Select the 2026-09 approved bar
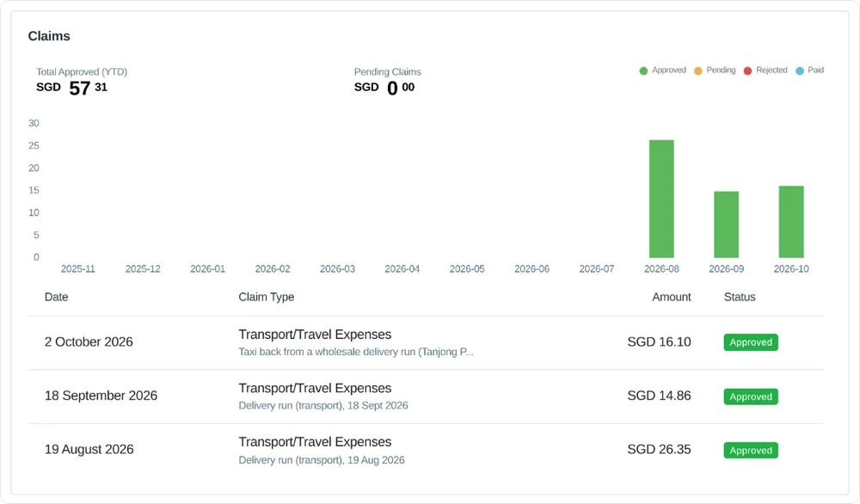 pyautogui.click(x=726, y=224)
